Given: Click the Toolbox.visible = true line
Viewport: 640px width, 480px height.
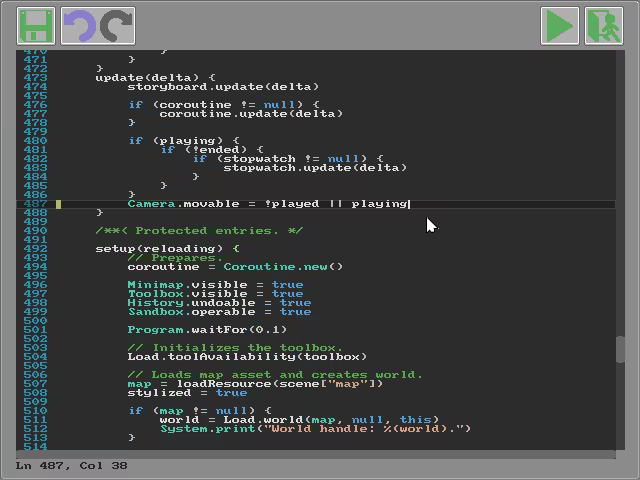Looking at the screenshot, I should click(x=215, y=294).
